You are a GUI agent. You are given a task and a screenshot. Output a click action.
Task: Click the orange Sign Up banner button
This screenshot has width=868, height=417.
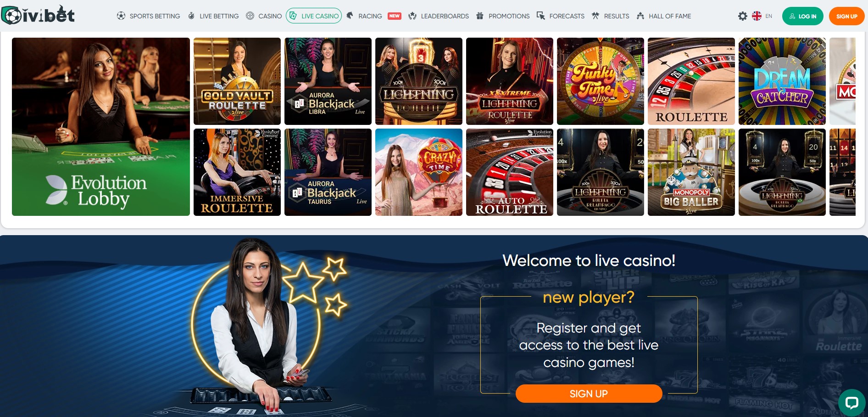coord(589,394)
